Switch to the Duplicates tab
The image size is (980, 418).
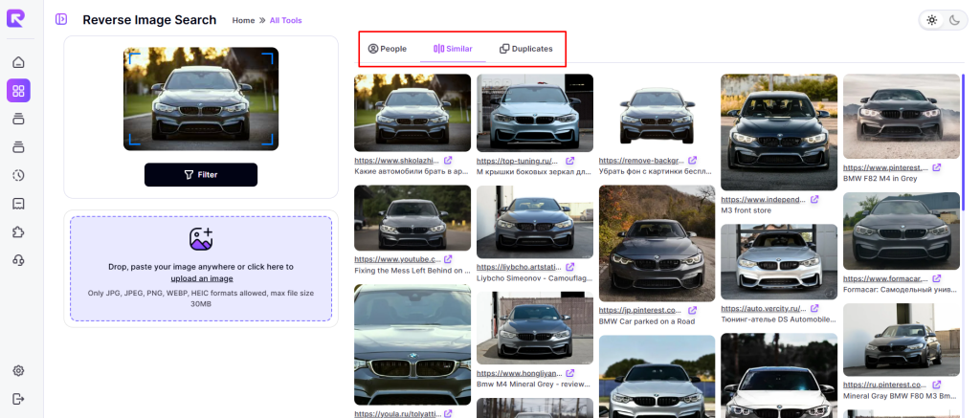click(525, 49)
